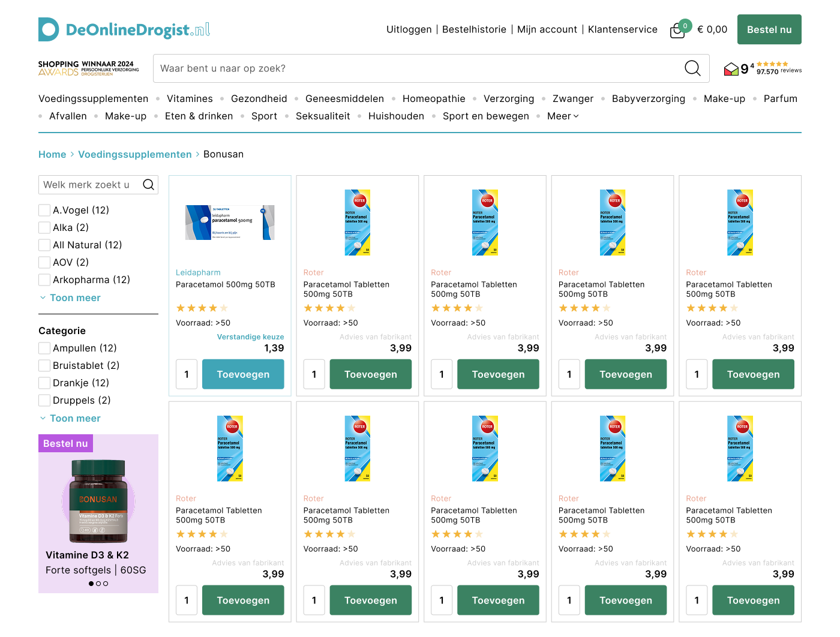Select third carousel dot in Bonusan banner
The height and width of the screenshot is (637, 840).
coord(106,584)
